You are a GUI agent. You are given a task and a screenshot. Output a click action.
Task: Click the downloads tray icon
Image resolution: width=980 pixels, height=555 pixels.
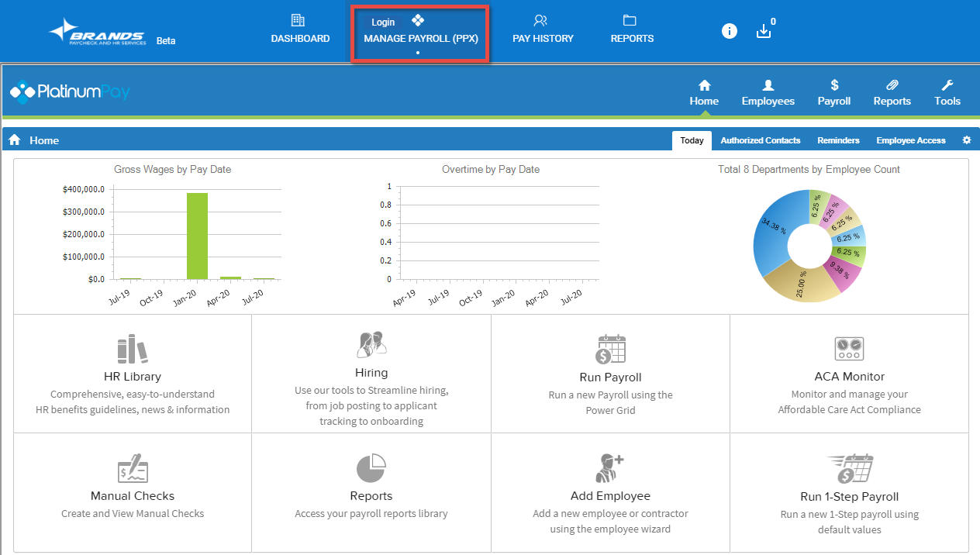point(764,31)
